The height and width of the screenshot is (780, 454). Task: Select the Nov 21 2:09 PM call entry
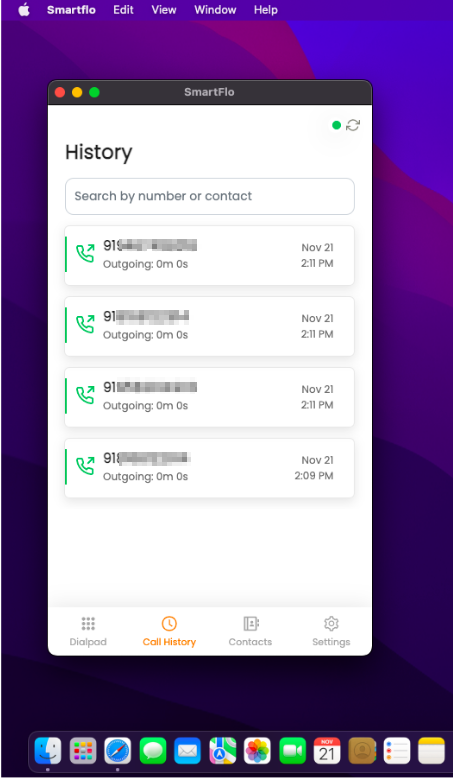pos(210,468)
